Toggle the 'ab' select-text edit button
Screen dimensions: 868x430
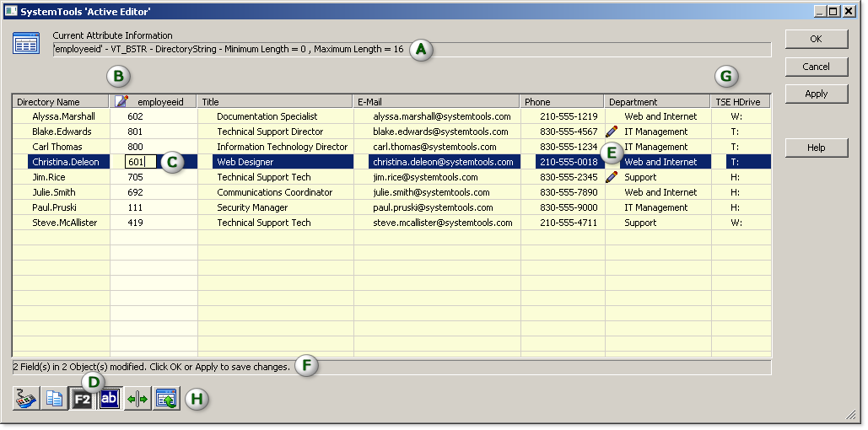(110, 399)
